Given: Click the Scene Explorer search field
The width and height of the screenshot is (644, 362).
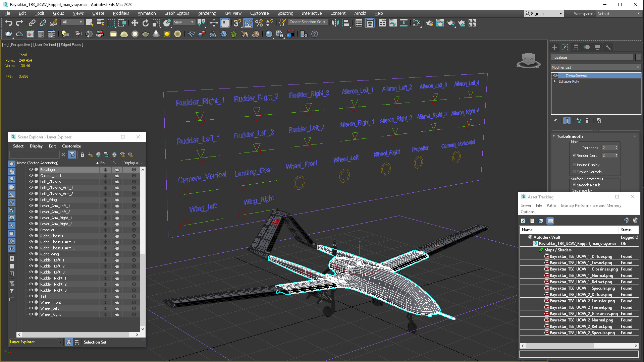Looking at the screenshot, I should (x=35, y=155).
